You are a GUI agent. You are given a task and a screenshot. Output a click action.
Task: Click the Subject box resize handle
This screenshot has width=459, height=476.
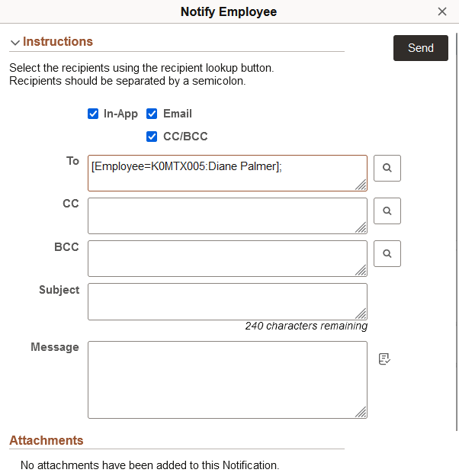tap(361, 314)
